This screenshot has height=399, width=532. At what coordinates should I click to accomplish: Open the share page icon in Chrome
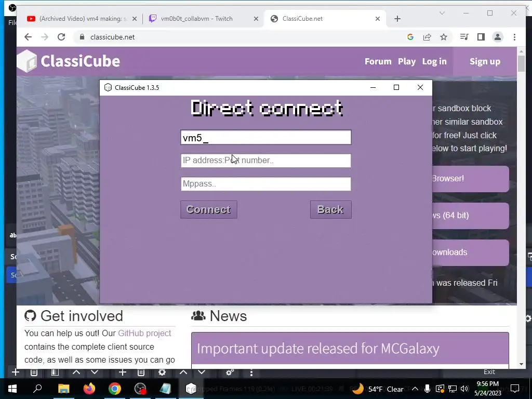427,37
